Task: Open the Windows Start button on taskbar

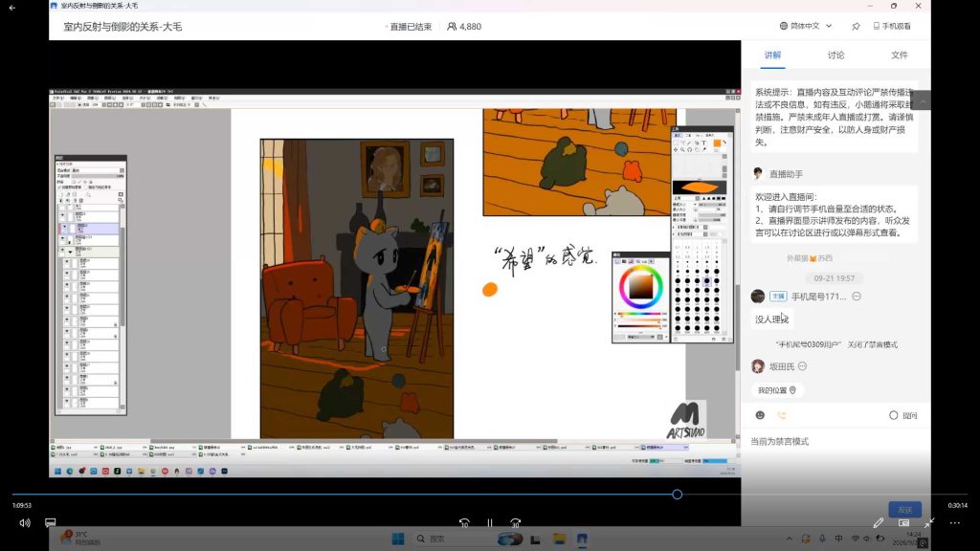Action: click(x=398, y=539)
